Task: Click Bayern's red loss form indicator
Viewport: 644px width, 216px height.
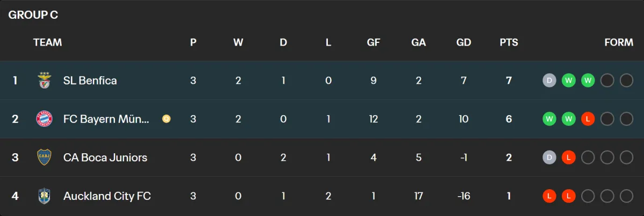Action: [588, 119]
